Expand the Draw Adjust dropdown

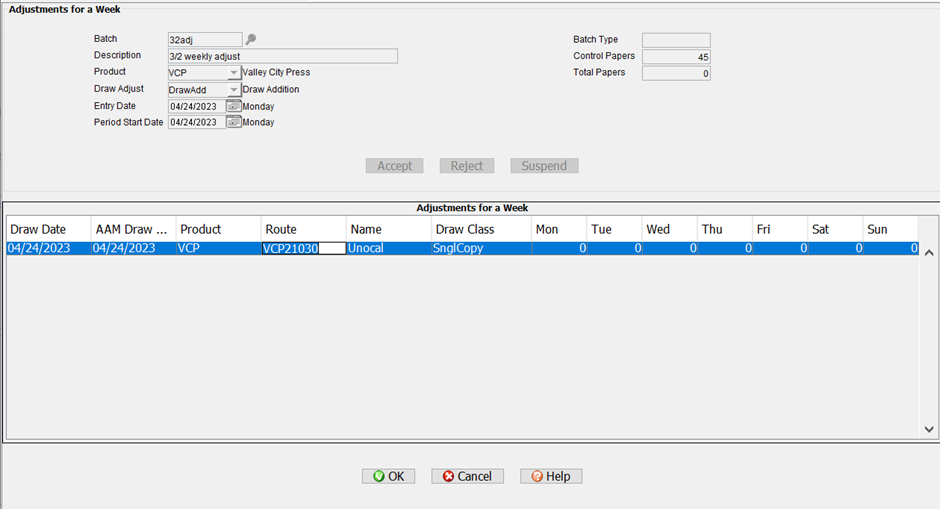pyautogui.click(x=233, y=90)
